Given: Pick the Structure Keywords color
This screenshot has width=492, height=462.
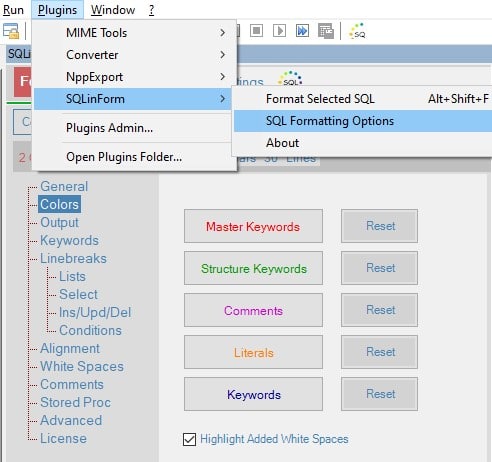Looking at the screenshot, I should (253, 268).
